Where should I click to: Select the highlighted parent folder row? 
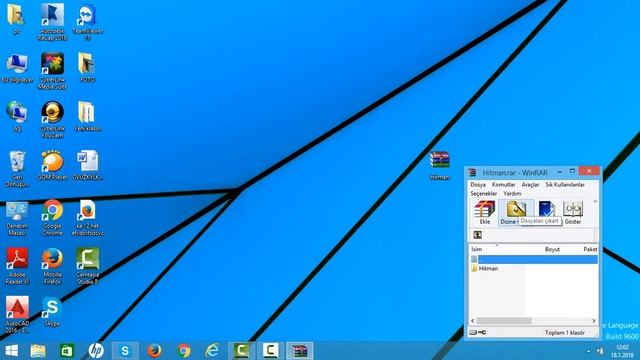coord(534,259)
